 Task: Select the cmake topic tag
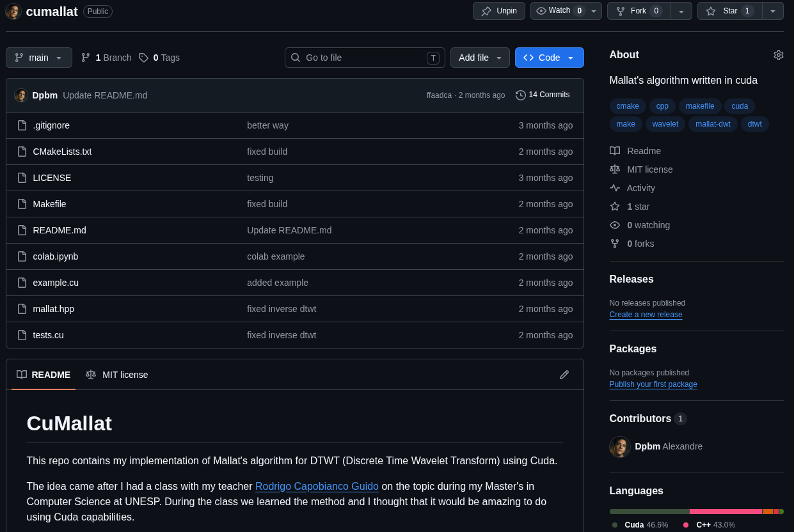click(628, 106)
